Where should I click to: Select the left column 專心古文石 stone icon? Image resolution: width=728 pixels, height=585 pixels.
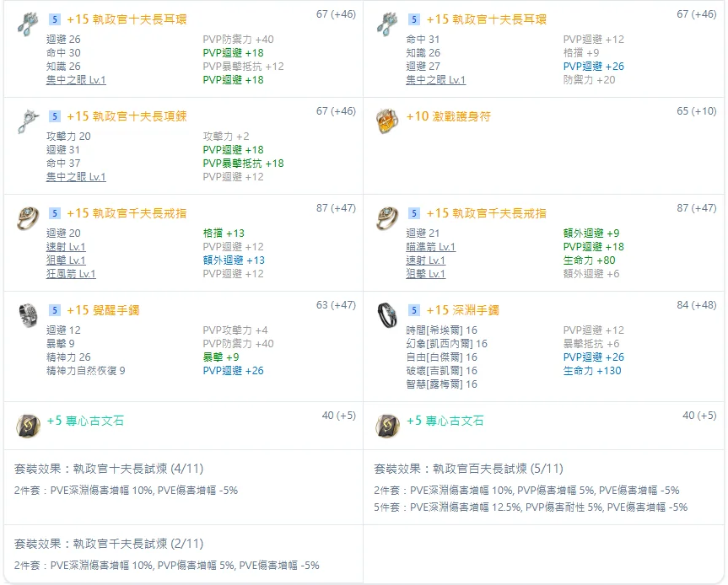[x=28, y=426]
